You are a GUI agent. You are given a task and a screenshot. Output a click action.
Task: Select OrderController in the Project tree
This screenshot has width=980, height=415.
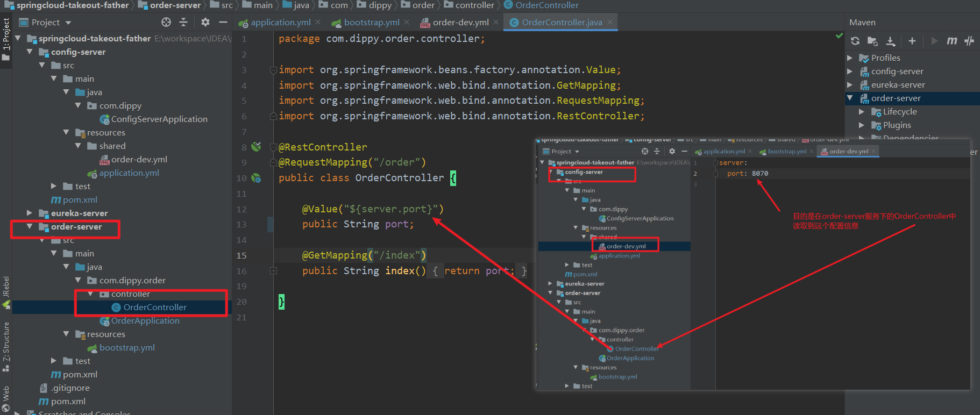pos(155,307)
